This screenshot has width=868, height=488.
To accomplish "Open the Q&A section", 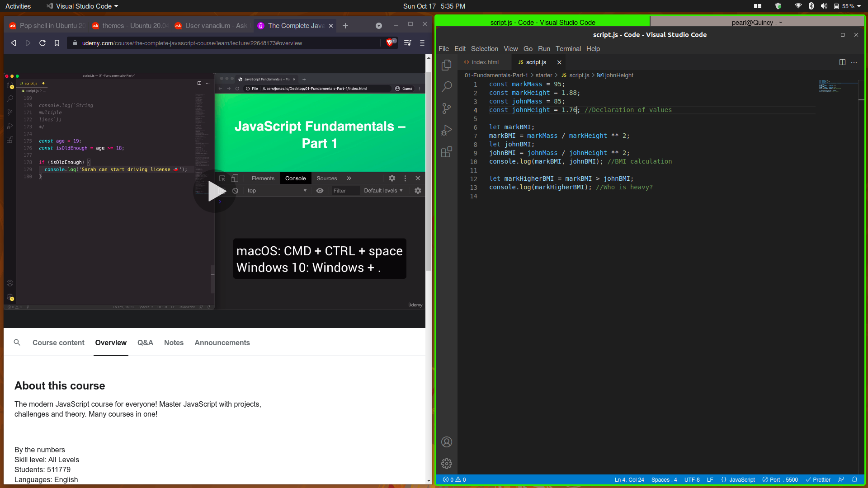I will (145, 343).
